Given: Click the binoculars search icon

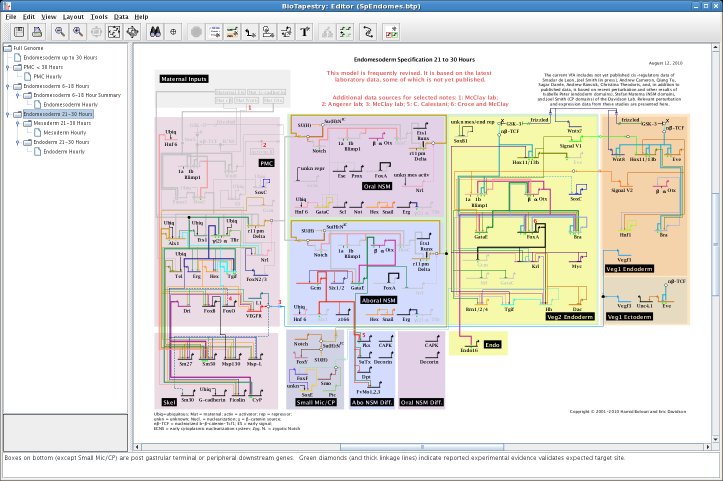Looking at the screenshot, I should [156, 31].
